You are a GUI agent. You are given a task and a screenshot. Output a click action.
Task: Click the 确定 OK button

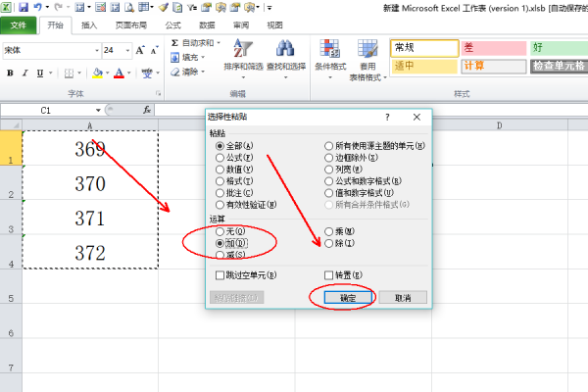point(348,298)
